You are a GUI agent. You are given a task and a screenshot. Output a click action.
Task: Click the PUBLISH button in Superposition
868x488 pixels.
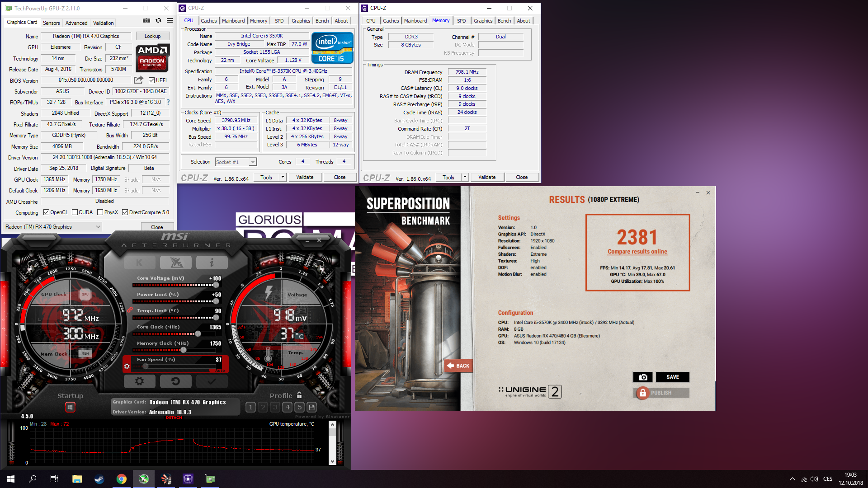click(661, 393)
